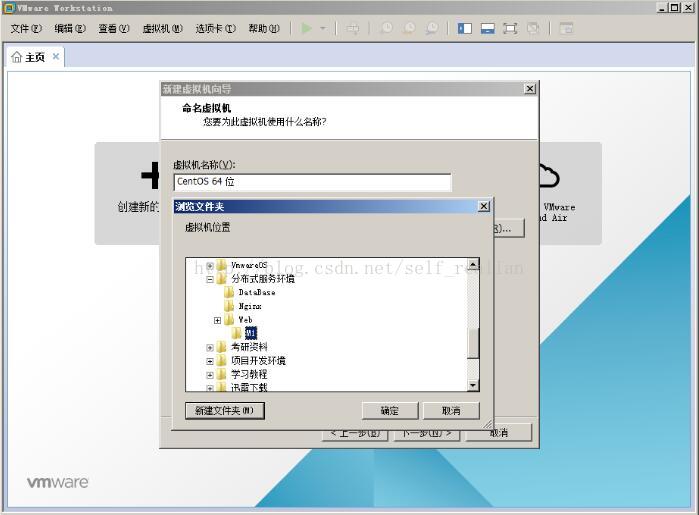Image resolution: width=699 pixels, height=515 pixels.
Task: Open the 选项卡 menu
Action: pyautogui.click(x=215, y=29)
